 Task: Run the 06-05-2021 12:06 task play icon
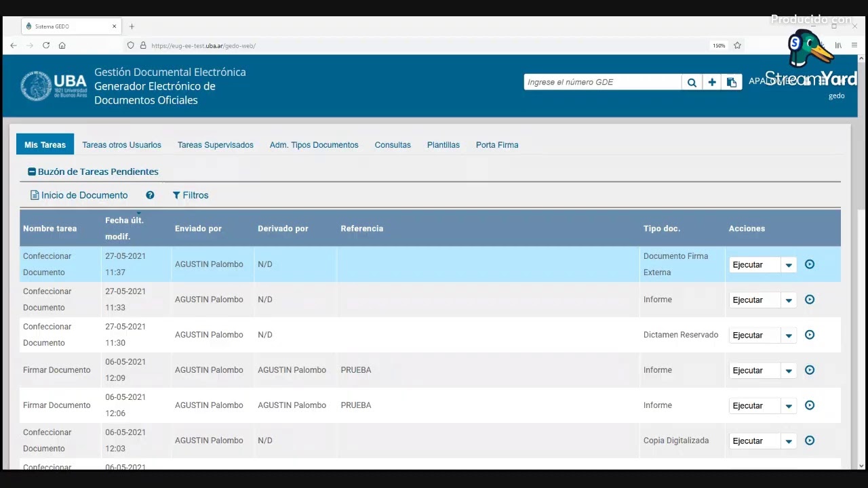click(x=810, y=405)
